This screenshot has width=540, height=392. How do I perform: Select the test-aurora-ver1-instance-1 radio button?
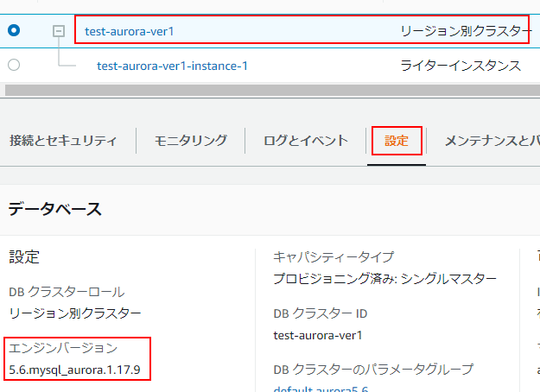(14, 65)
